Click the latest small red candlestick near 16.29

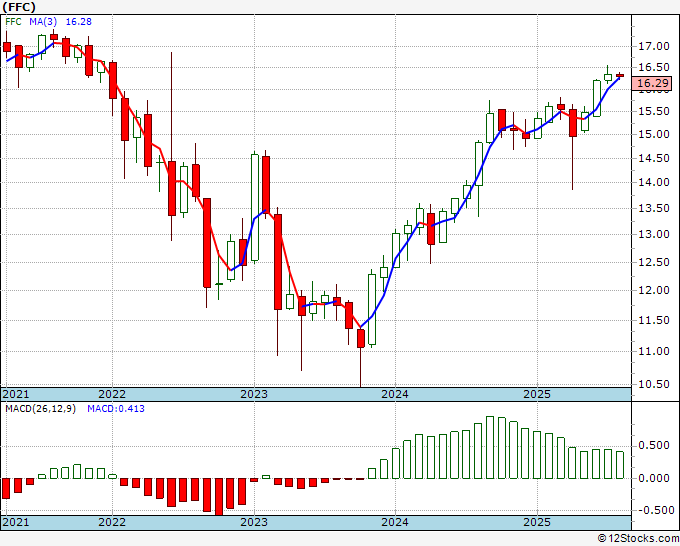620,75
